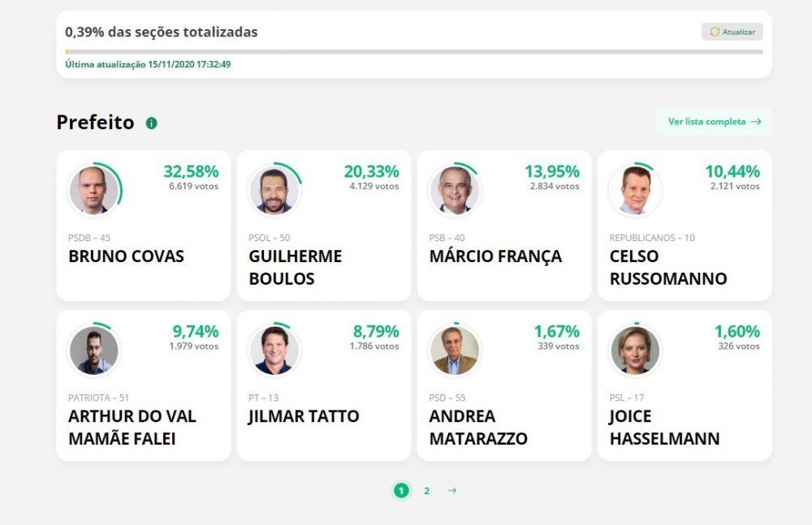
Task: Click the 32,58% percentage for Bruno Covas
Action: point(191,171)
